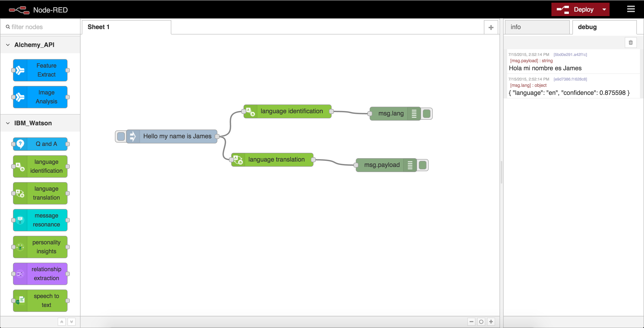644x328 pixels.
Task: Select language identification palette node
Action: pyautogui.click(x=40, y=166)
